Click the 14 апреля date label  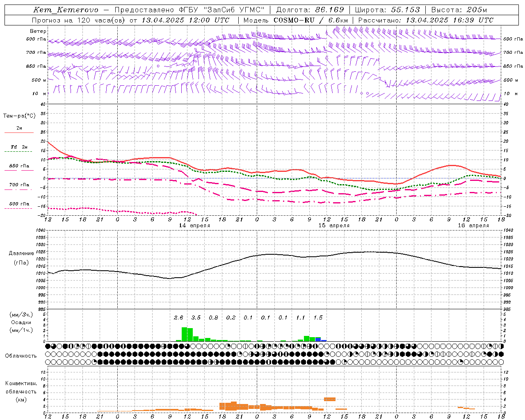pyautogui.click(x=194, y=226)
